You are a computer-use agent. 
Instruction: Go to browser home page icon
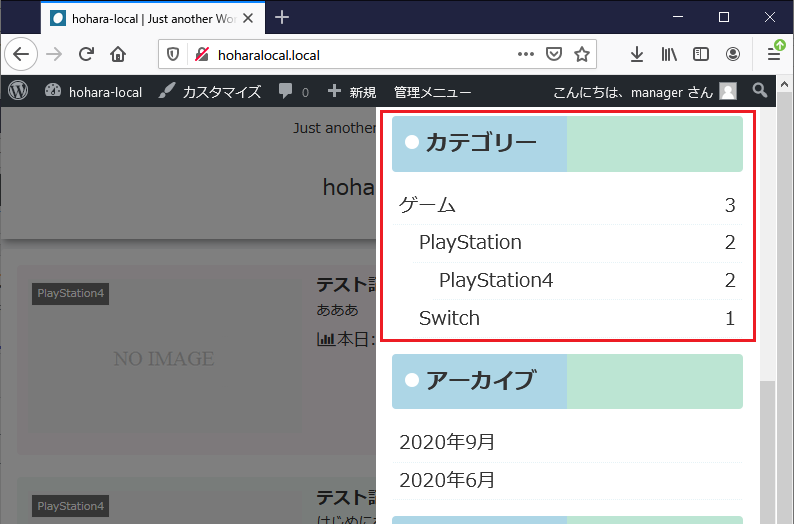pyautogui.click(x=118, y=55)
